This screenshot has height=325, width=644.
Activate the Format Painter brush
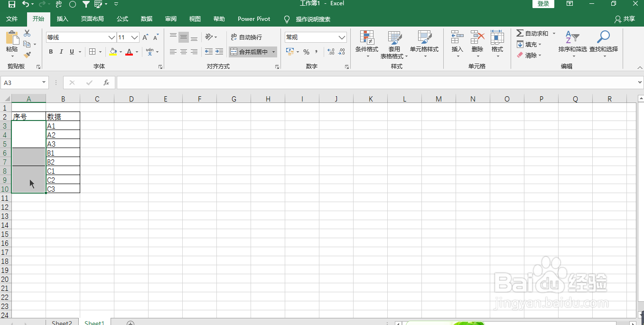point(27,55)
